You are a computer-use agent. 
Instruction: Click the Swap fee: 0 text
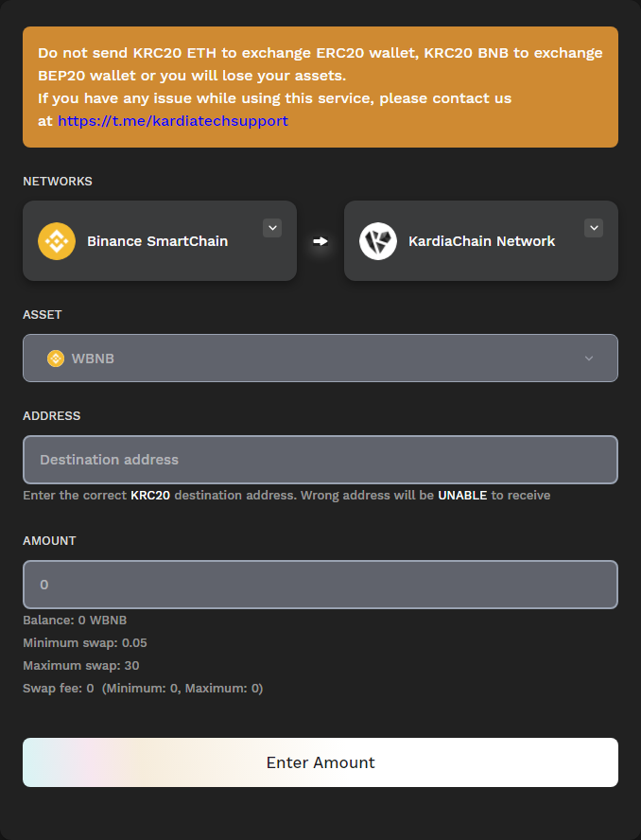coord(59,689)
